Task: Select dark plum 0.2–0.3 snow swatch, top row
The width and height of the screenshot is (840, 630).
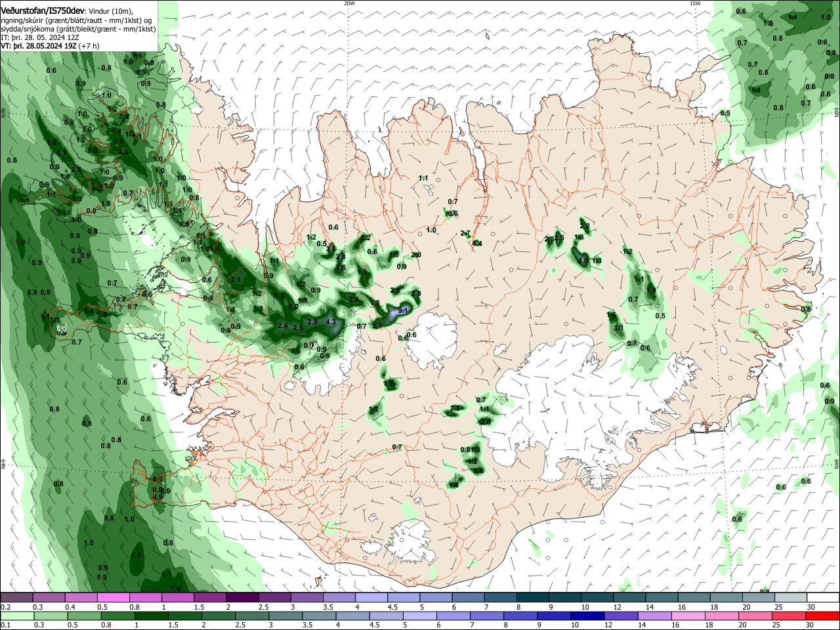Action: [x=16, y=598]
